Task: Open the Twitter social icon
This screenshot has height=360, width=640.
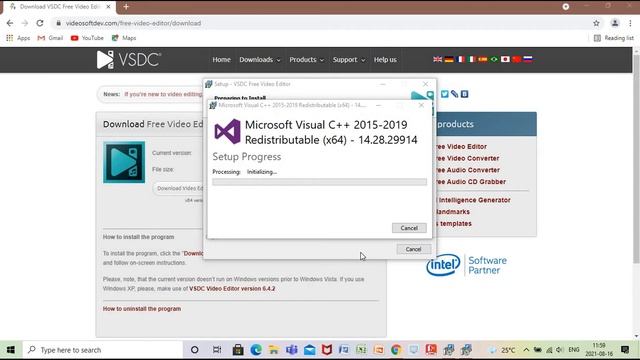Action: (x=444, y=94)
